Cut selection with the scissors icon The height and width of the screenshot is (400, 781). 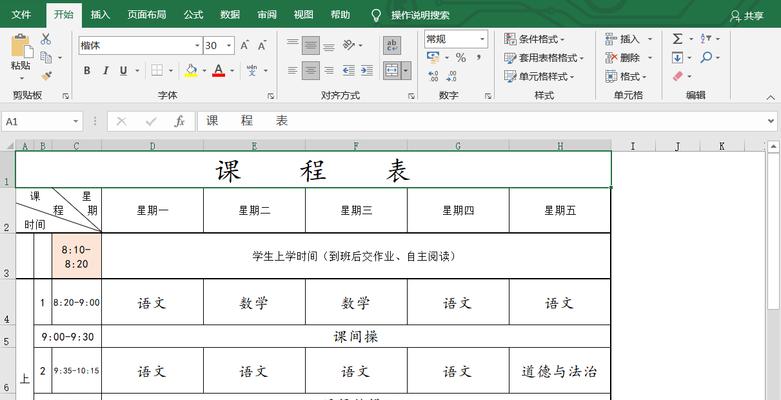pos(46,39)
